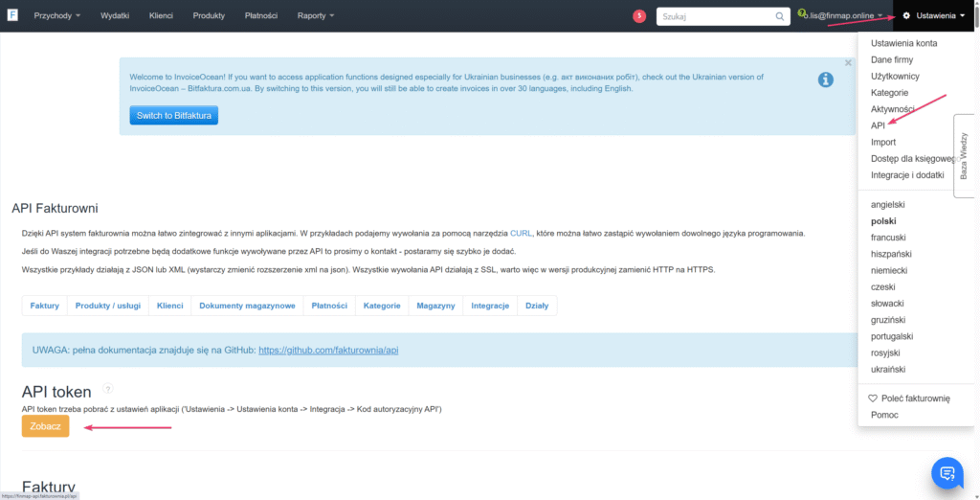The height and width of the screenshot is (500, 980).
Task: Select Integracje i dodatki menu entry
Action: point(907,175)
